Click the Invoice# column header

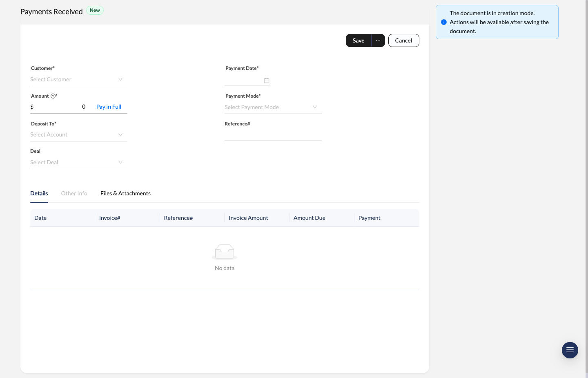pos(109,218)
